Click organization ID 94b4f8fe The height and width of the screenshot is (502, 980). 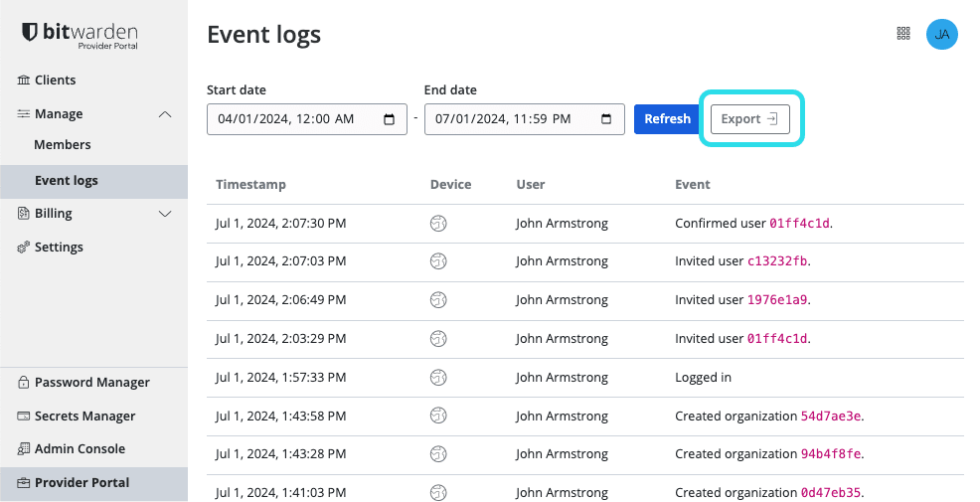click(x=831, y=454)
